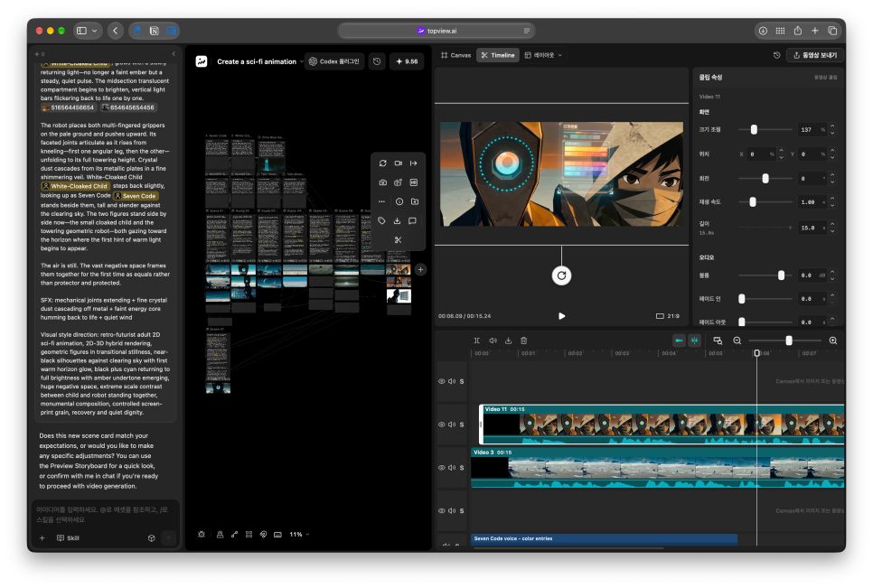Click the plus button beside the canvas cards

[x=420, y=269]
